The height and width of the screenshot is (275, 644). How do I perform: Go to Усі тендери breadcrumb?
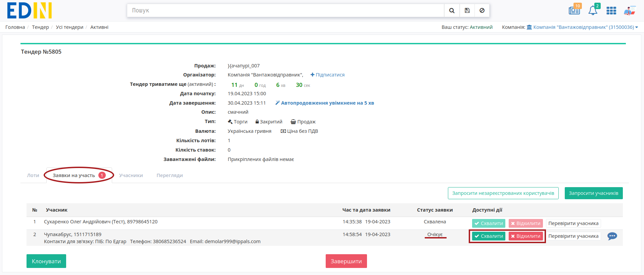[70, 27]
